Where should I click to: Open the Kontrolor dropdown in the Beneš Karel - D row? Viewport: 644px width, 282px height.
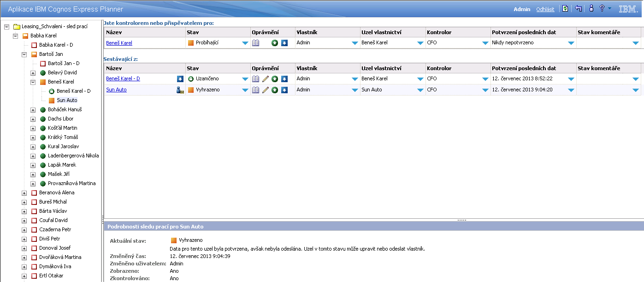[x=485, y=79]
